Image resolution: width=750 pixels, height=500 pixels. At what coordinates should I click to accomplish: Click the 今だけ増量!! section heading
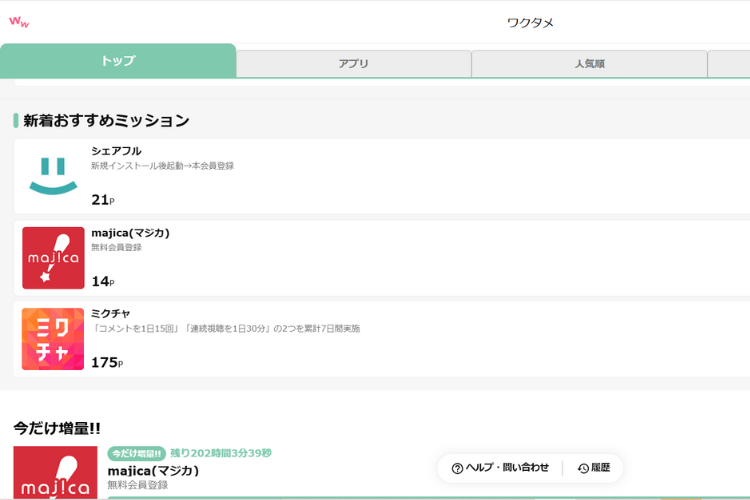coord(57,428)
